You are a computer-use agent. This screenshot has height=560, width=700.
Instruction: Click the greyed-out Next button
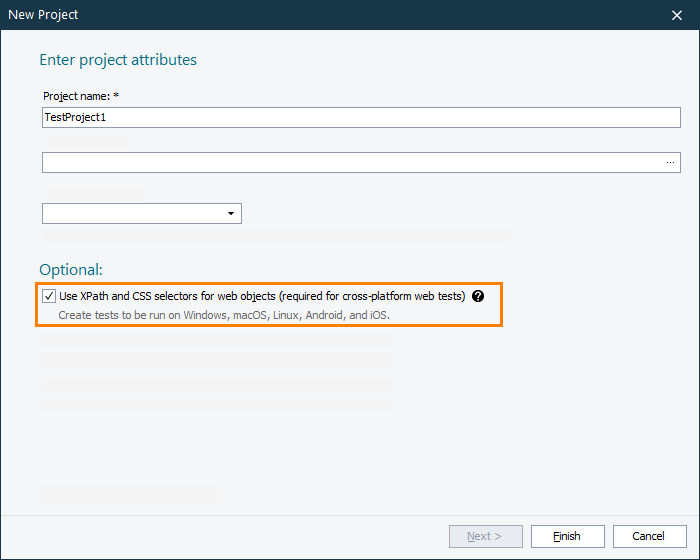point(484,536)
